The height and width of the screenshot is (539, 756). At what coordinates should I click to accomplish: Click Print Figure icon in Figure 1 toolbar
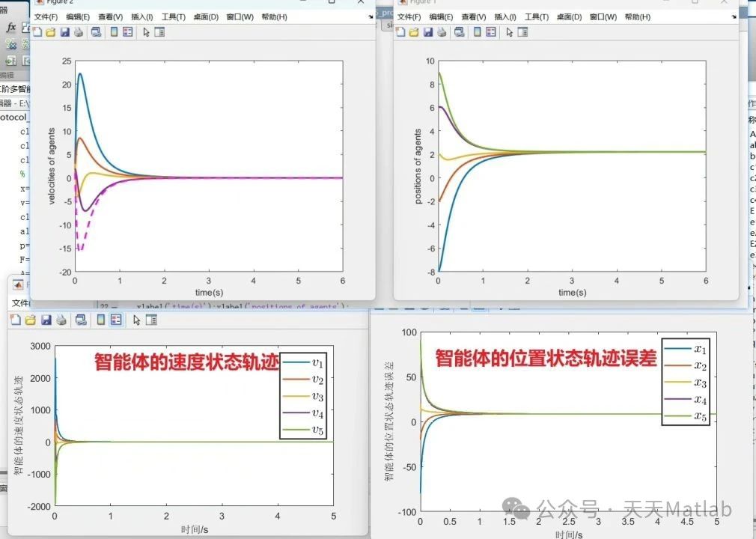click(442, 32)
